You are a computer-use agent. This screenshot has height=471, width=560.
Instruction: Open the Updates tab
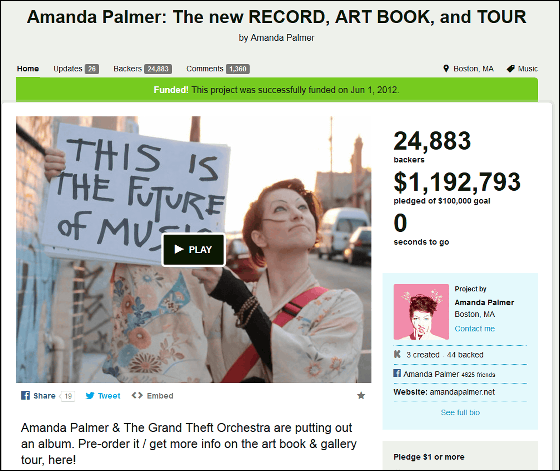(x=76, y=69)
